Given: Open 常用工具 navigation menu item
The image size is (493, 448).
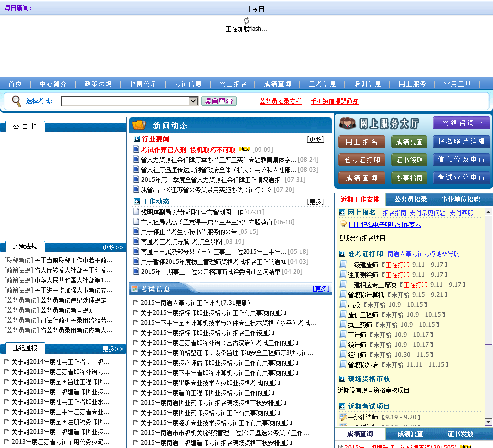Looking at the screenshot, I should coord(457,84).
